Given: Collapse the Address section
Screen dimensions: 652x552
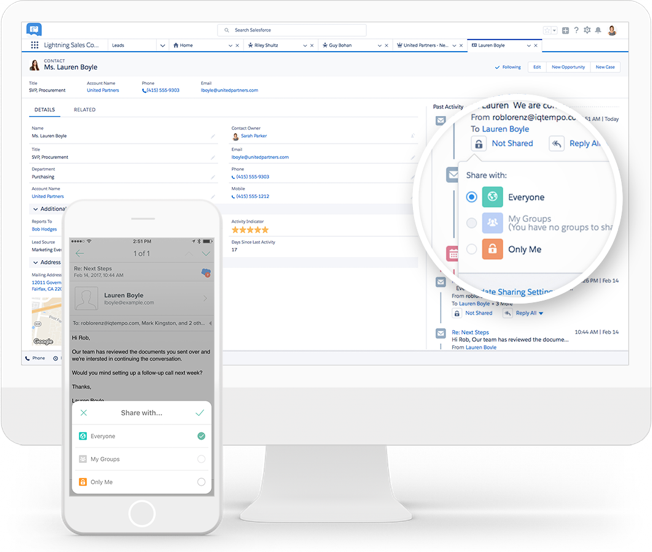Looking at the screenshot, I should (x=35, y=262).
